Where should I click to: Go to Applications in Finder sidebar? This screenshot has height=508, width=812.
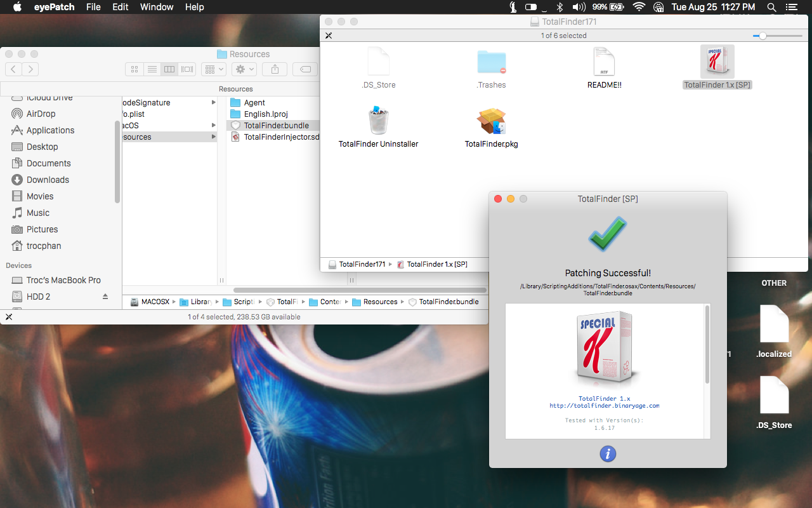pyautogui.click(x=50, y=130)
